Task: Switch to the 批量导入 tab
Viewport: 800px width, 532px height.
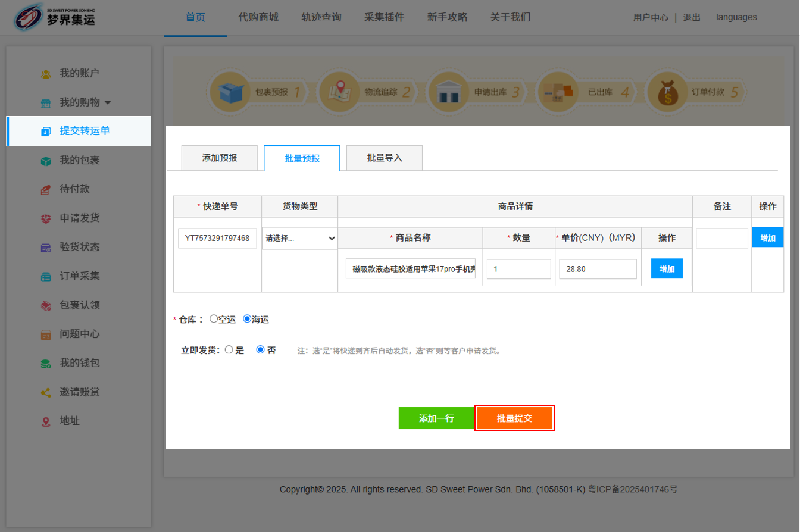Action: [385, 158]
